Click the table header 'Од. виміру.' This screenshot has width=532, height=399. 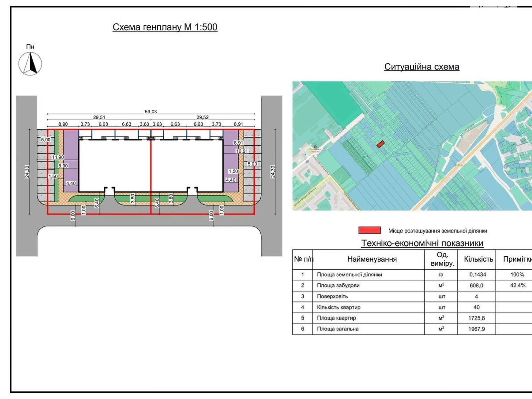click(x=442, y=259)
